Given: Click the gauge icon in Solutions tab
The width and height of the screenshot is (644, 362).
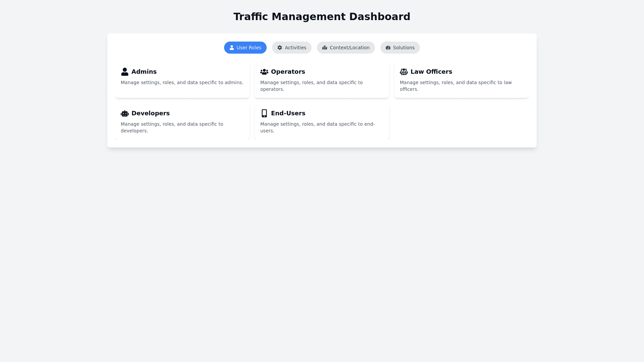Looking at the screenshot, I should tap(388, 48).
